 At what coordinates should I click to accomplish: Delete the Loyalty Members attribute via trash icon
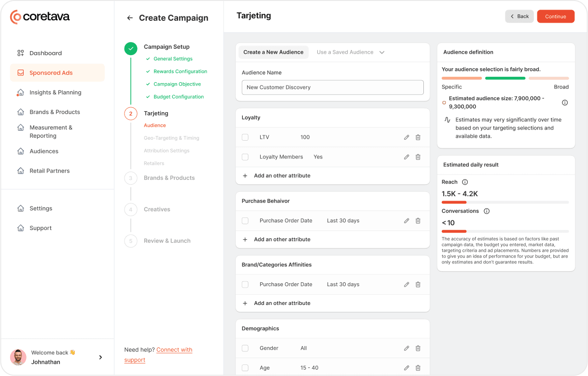click(x=418, y=157)
